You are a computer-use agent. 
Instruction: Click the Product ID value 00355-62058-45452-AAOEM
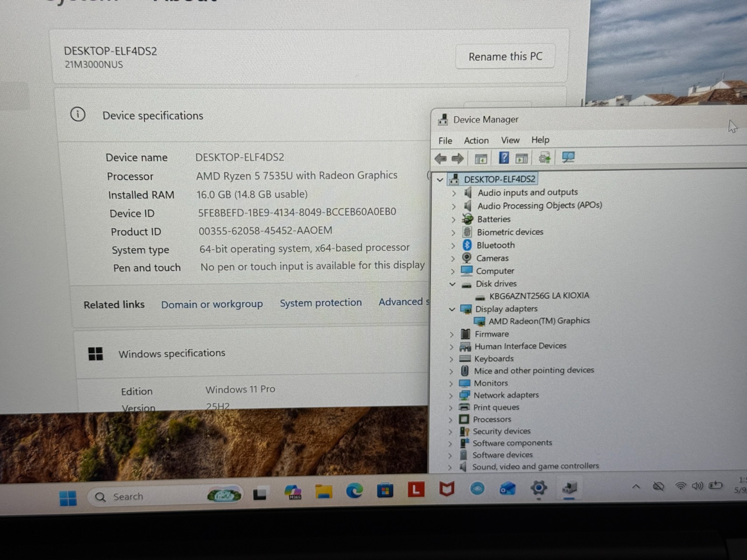coord(265,231)
